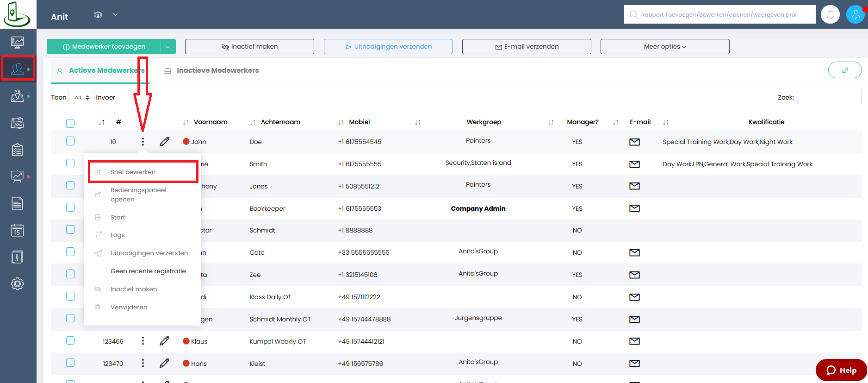Open the three-dot menu for Klaus
868x383 pixels.
[x=143, y=341]
